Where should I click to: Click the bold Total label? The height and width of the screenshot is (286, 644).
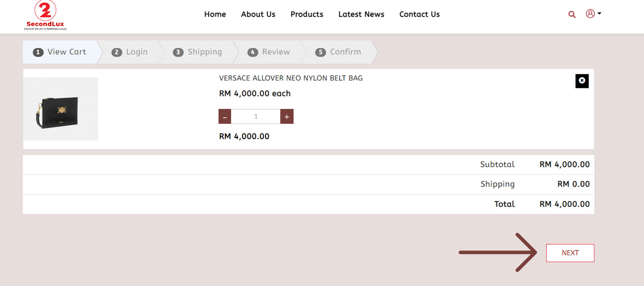click(x=504, y=204)
